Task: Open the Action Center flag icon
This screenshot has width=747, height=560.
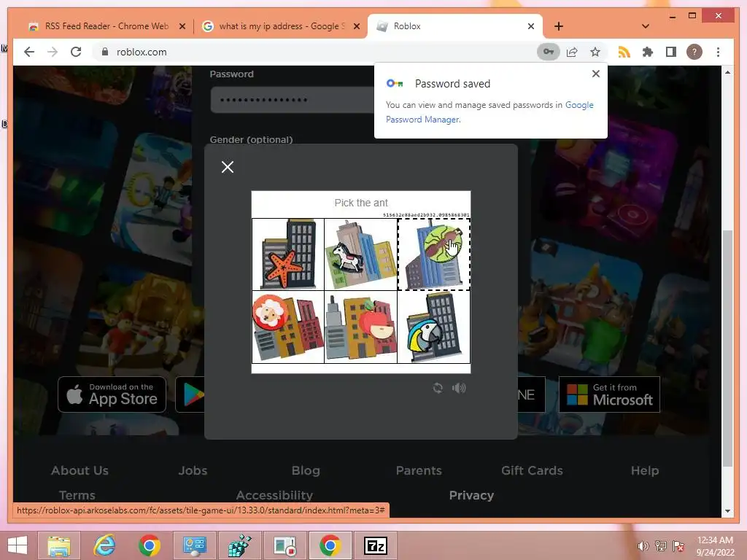Action: (x=678, y=545)
